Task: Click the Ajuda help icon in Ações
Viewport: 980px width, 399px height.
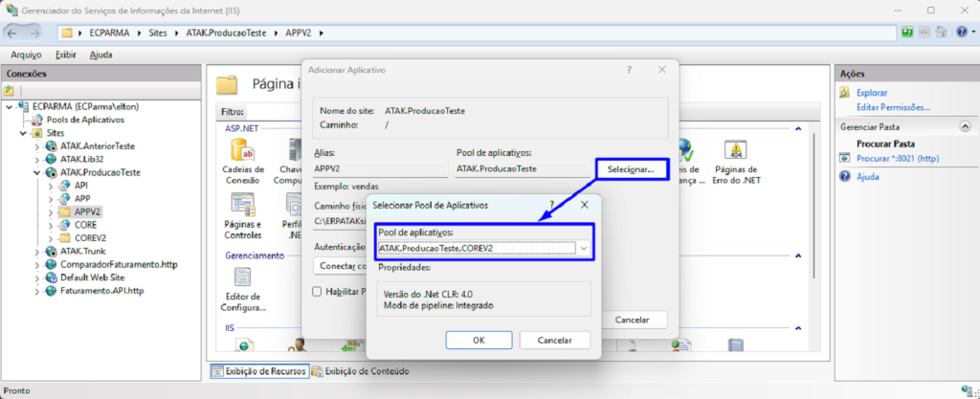Action: 845,177
